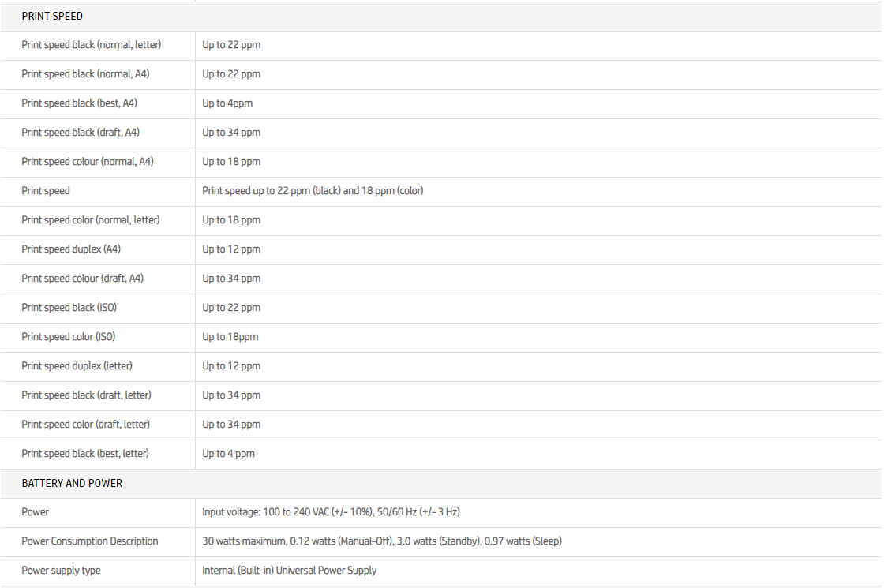Image resolution: width=884 pixels, height=588 pixels.
Task: Click the "Up to 4ppm" value
Action: (227, 103)
